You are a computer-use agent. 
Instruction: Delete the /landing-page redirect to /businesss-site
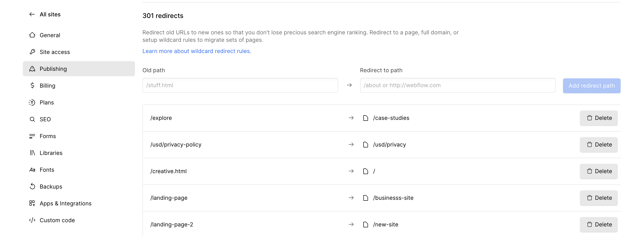pos(599,198)
